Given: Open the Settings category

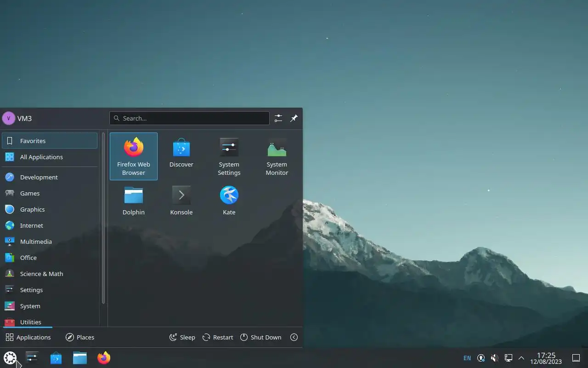Looking at the screenshot, I should click(x=50, y=290).
